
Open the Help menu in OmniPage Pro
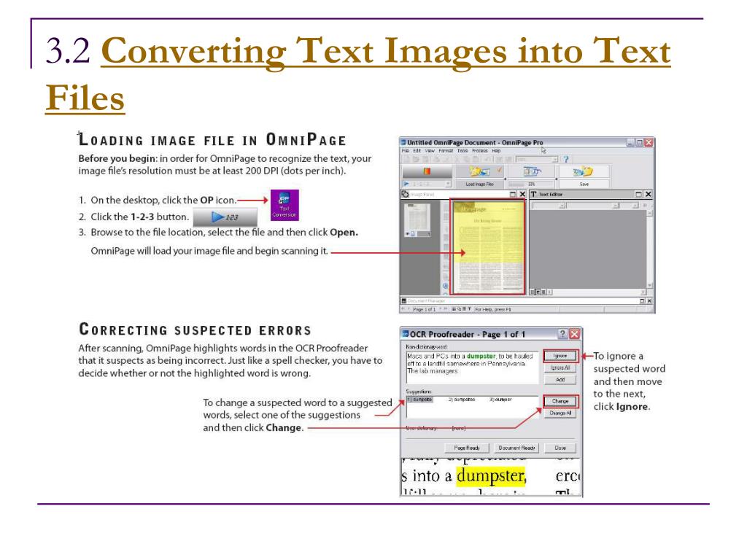tap(496, 150)
